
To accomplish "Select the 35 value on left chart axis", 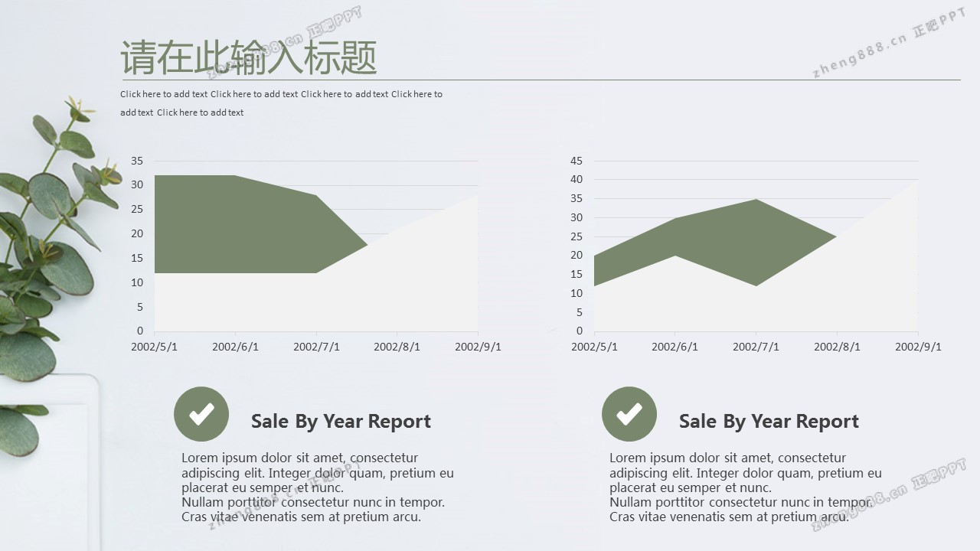I will tap(137, 161).
